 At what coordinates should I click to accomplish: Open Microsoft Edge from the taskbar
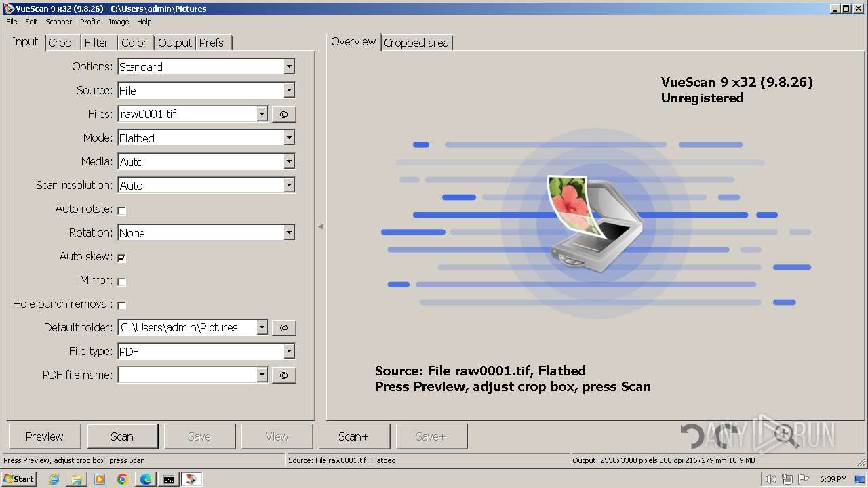tap(146, 479)
